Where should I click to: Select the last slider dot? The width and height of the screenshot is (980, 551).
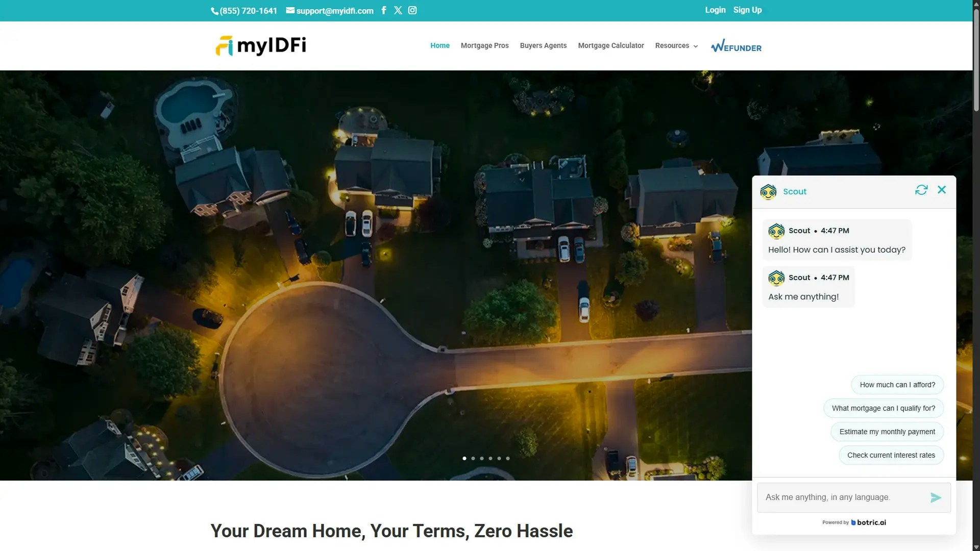click(508, 458)
